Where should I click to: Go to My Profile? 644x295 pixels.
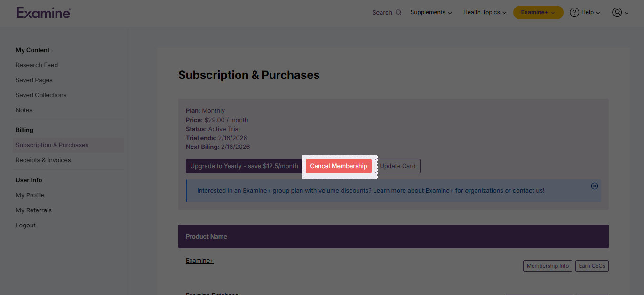coord(30,195)
